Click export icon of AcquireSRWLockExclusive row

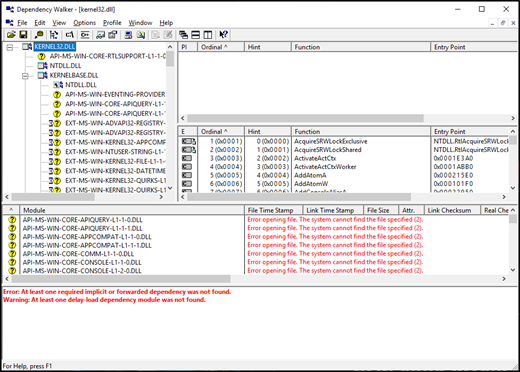point(188,141)
